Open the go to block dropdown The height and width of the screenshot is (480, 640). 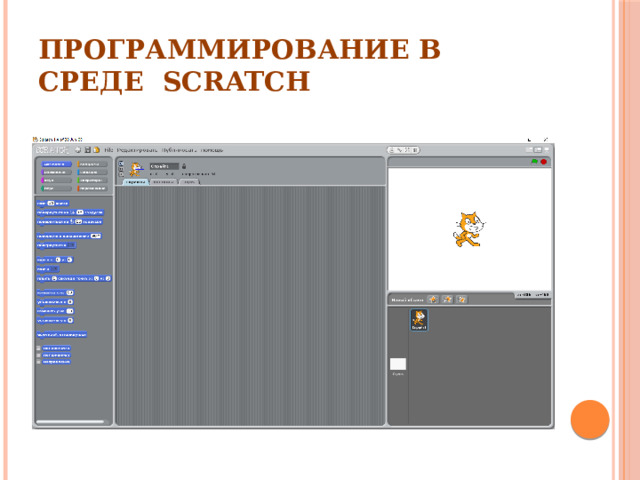click(x=54, y=269)
